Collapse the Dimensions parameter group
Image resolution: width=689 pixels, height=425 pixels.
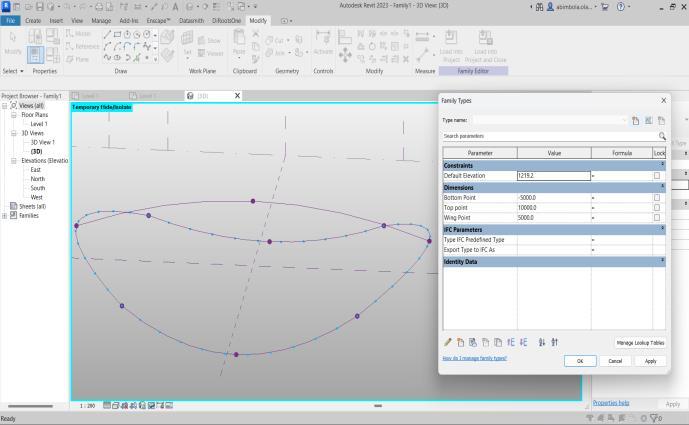[662, 186]
